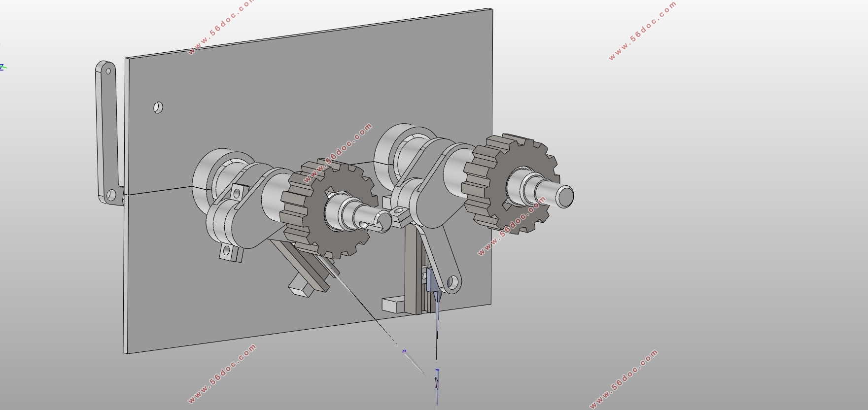Screen dimensions: 868x410
Task: Click the bottom pivot hole of the link arm
Action: [110, 195]
